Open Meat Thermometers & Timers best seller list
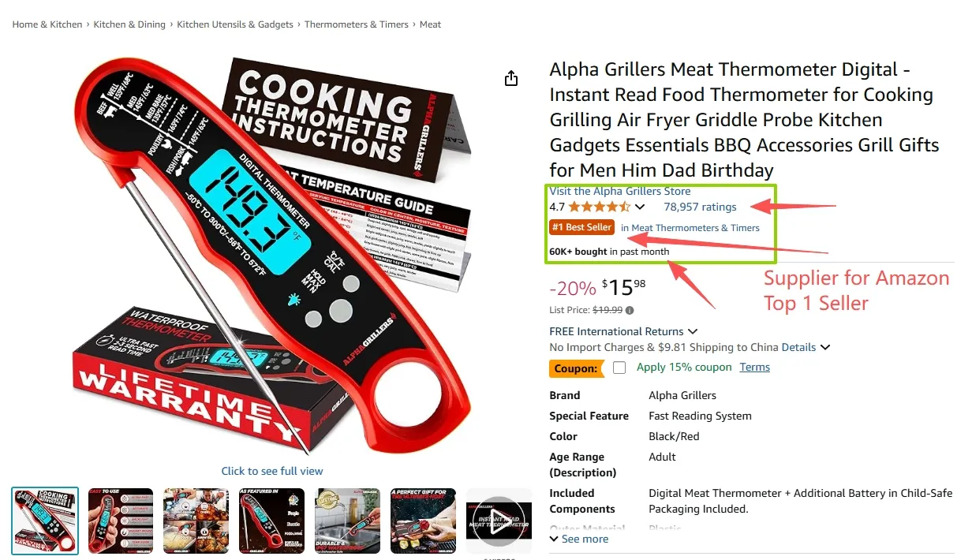This screenshot has width=972, height=560. [x=690, y=227]
